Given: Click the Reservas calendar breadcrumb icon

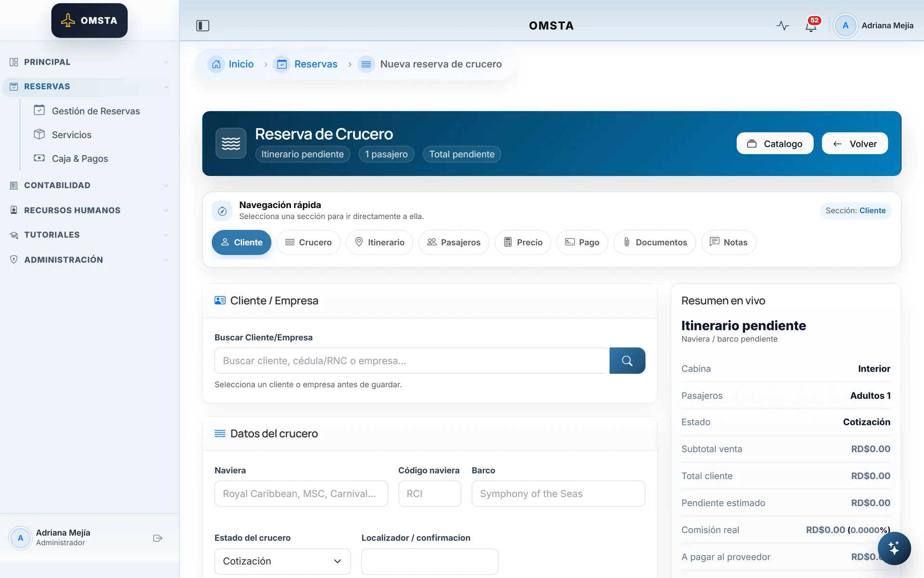Looking at the screenshot, I should pyautogui.click(x=282, y=64).
